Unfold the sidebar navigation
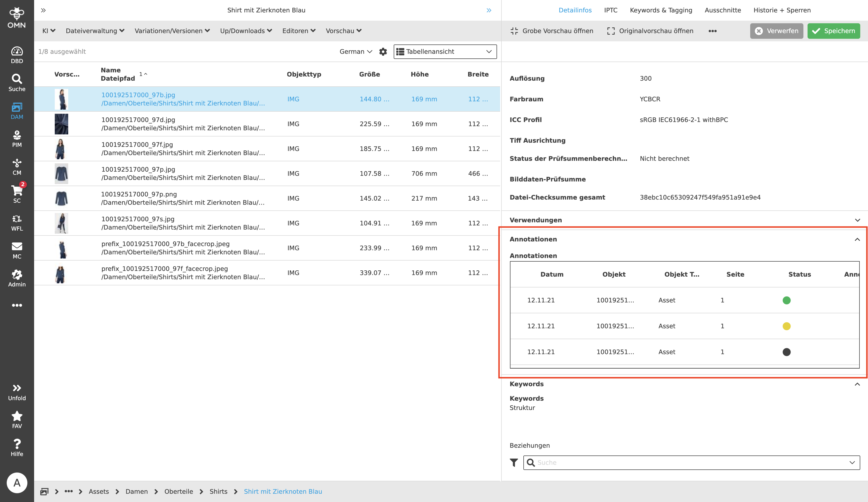The image size is (868, 502). (x=17, y=392)
